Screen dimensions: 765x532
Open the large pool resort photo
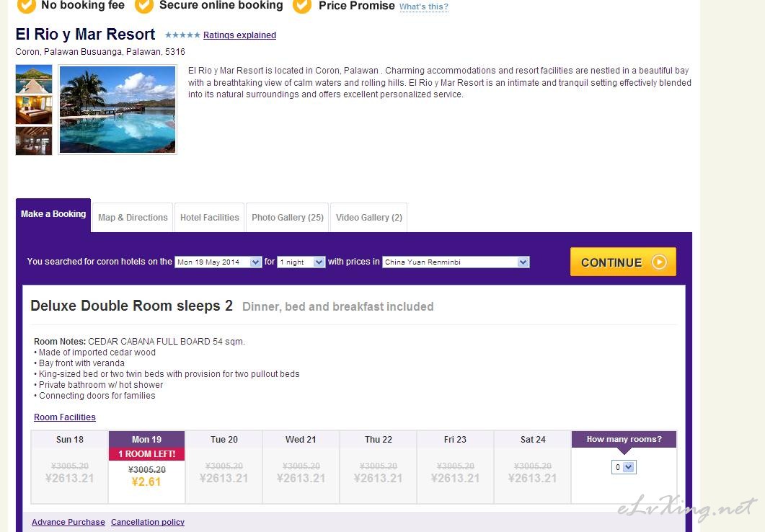click(117, 110)
